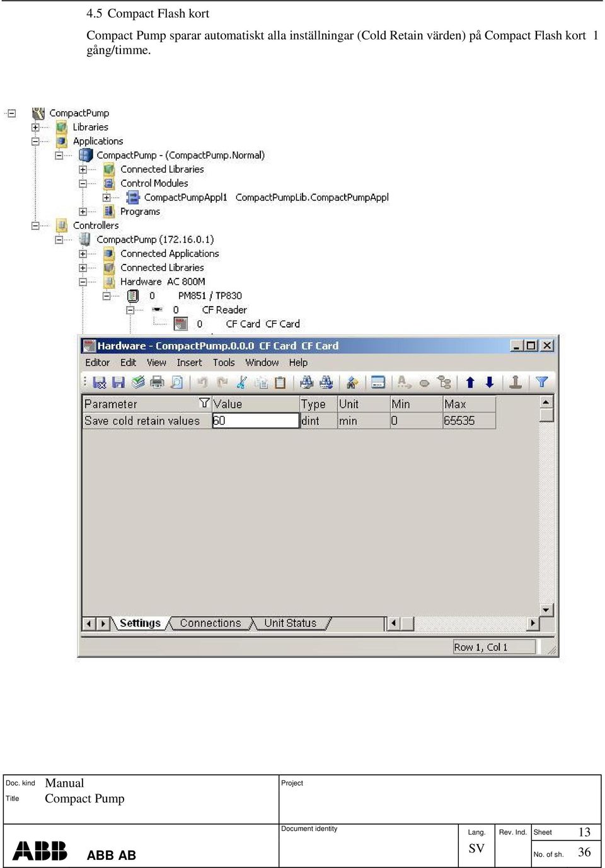Click the down blue arrow toolbar icon
Screen dimensions: 605x868
click(x=489, y=382)
